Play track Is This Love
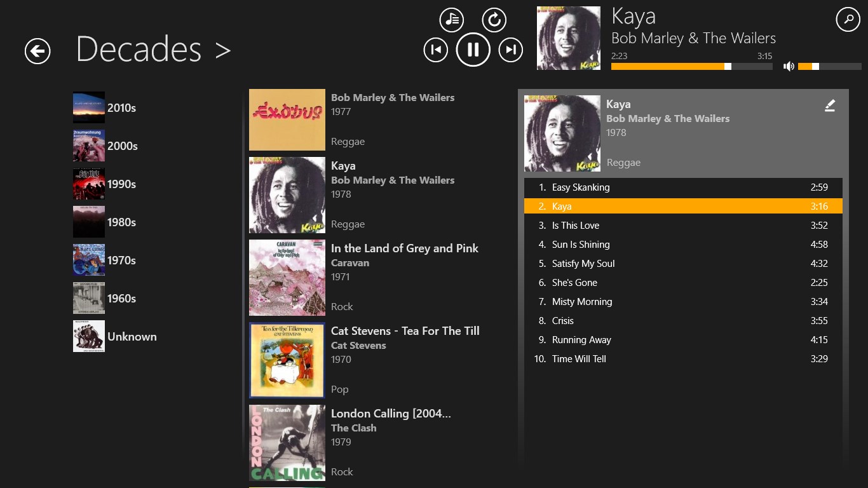Image resolution: width=868 pixels, height=488 pixels. (576, 226)
